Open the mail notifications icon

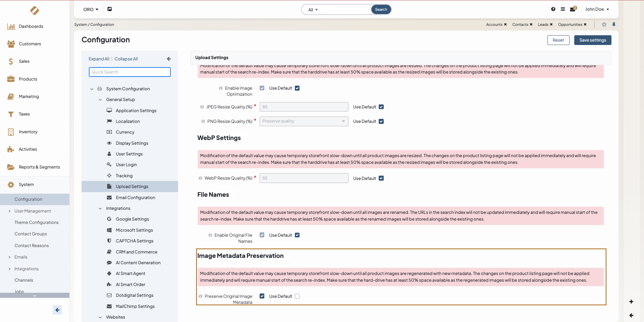[x=573, y=9]
